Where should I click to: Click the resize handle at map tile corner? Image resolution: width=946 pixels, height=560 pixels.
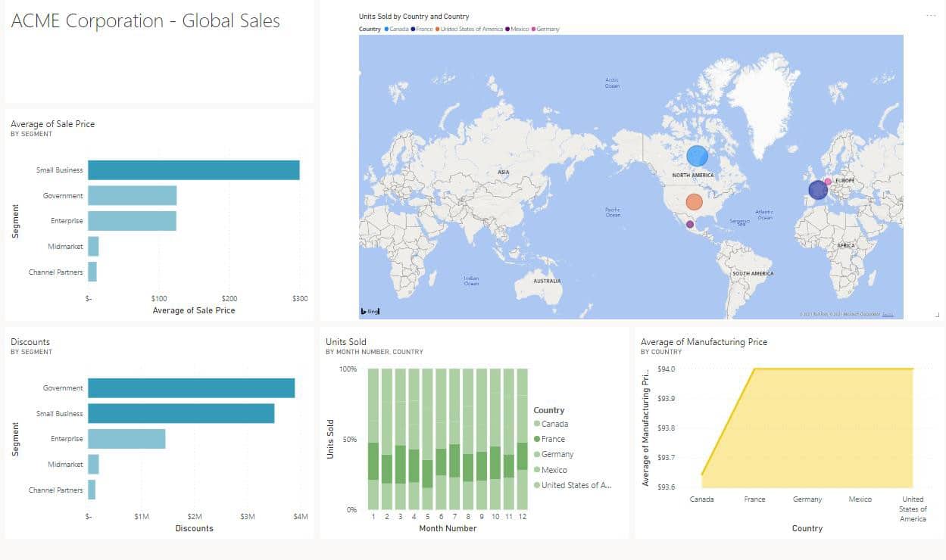[937, 314]
